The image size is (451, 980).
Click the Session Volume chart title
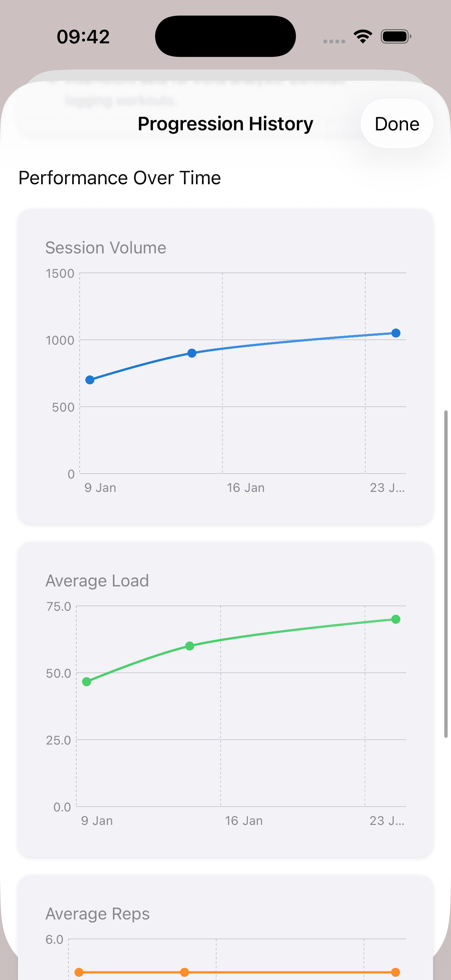click(106, 248)
